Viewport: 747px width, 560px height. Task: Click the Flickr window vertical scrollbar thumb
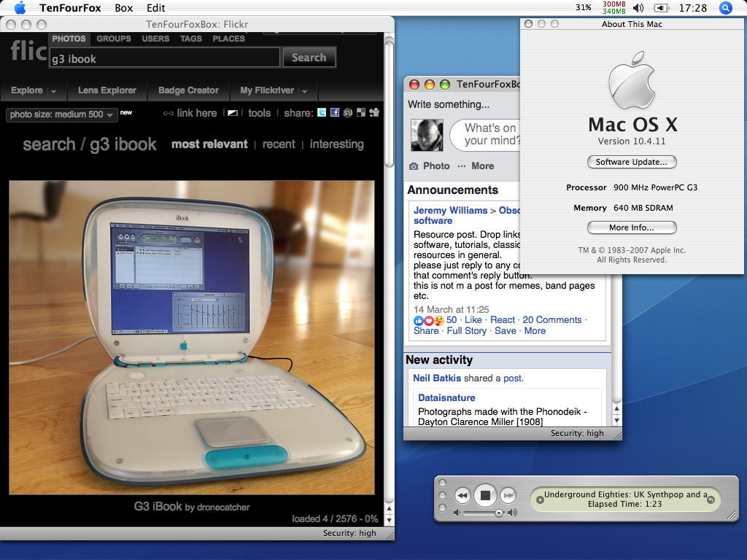click(389, 104)
